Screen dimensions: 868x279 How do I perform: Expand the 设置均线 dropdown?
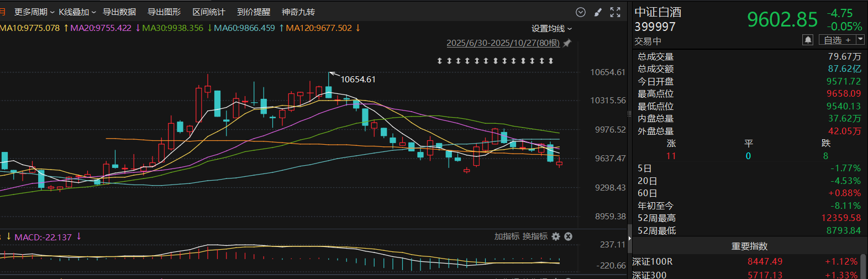(x=551, y=29)
